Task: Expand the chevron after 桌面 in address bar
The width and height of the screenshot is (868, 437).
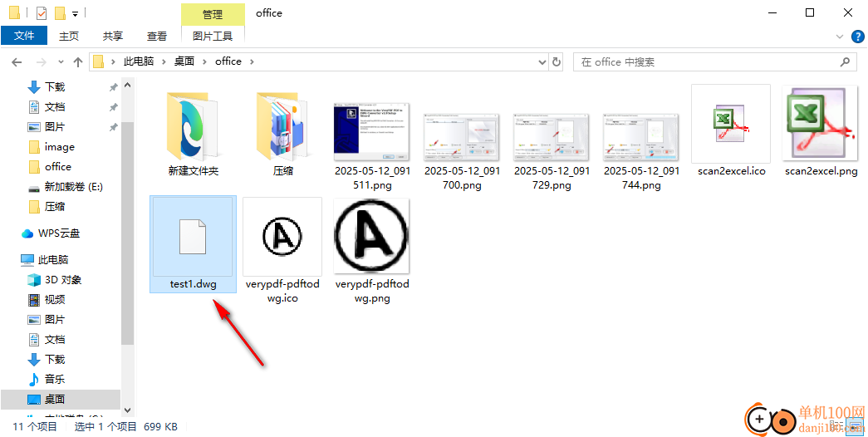Action: pyautogui.click(x=204, y=62)
